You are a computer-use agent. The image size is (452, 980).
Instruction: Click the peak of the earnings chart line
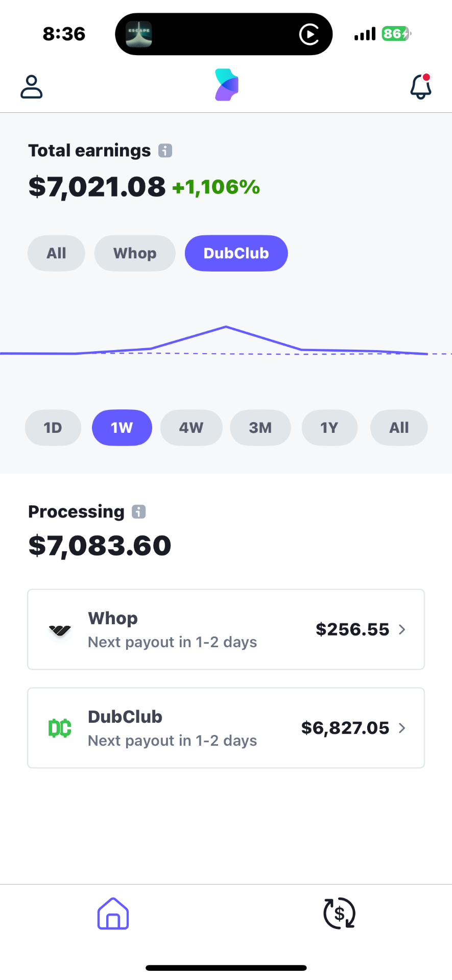pyautogui.click(x=226, y=327)
